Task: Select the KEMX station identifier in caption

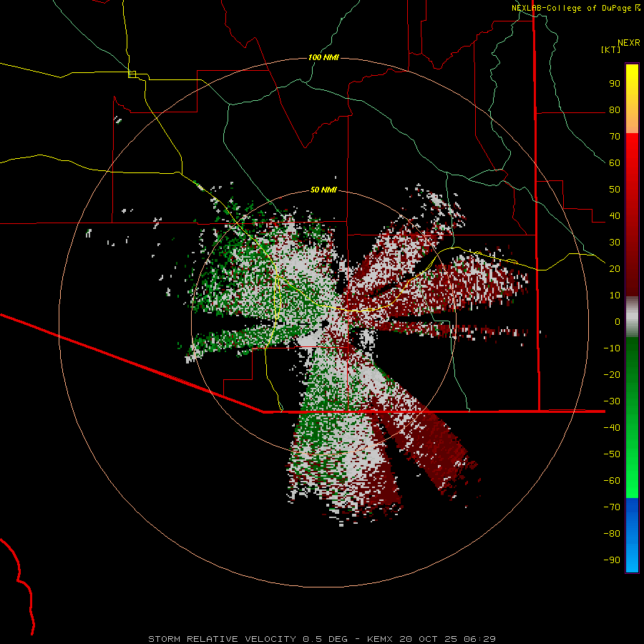Action: tap(380, 639)
